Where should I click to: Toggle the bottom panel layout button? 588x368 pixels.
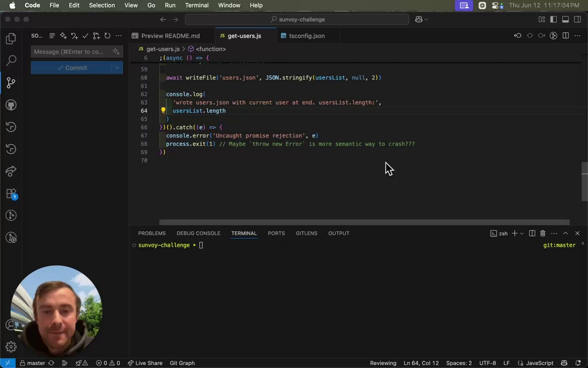(565, 19)
